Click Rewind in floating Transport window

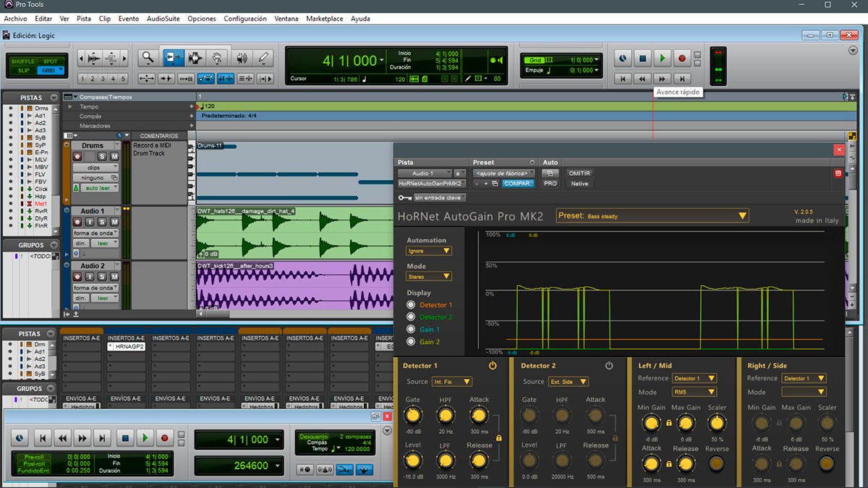[63, 437]
